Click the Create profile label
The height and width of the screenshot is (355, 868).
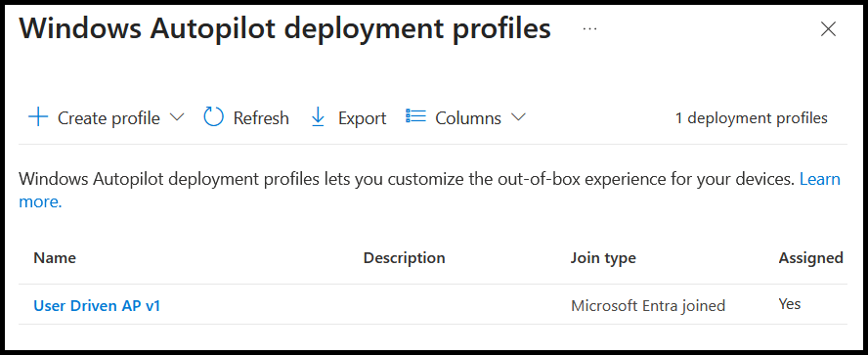click(x=108, y=118)
